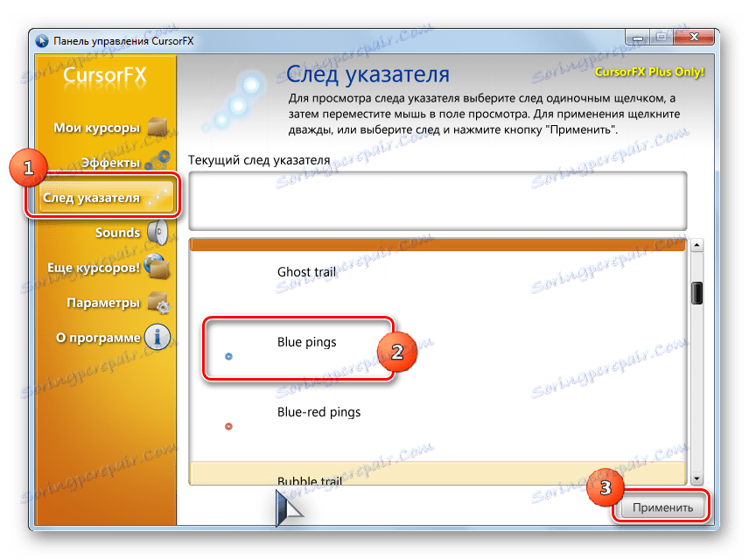Open the Параметры section

(103, 303)
